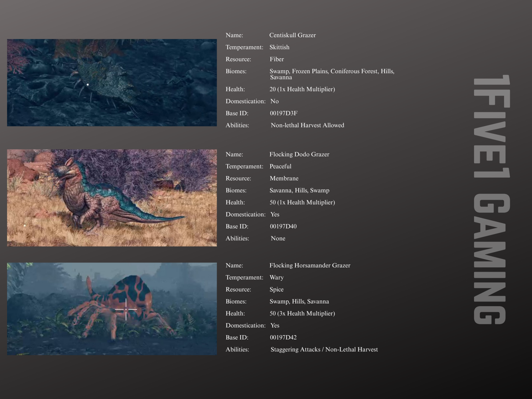Click the name text Centiskull Grazer
Screen dimensions: 532x399
coord(292,35)
